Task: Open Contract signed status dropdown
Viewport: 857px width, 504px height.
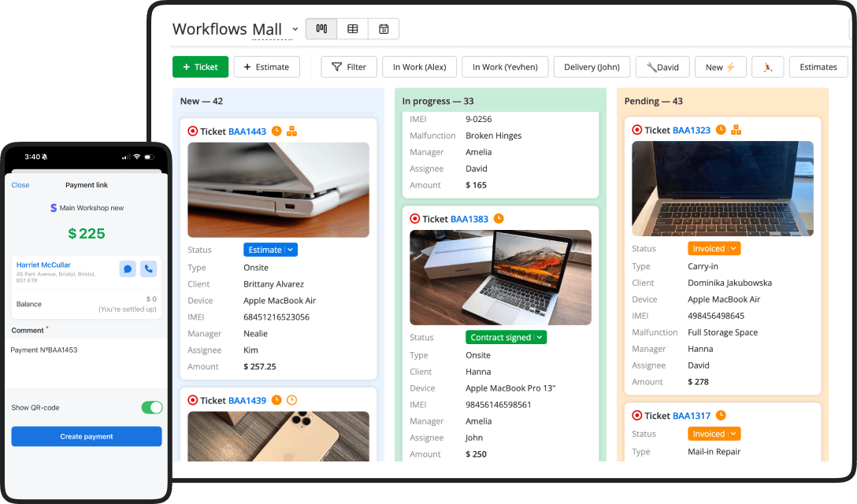Action: point(506,337)
